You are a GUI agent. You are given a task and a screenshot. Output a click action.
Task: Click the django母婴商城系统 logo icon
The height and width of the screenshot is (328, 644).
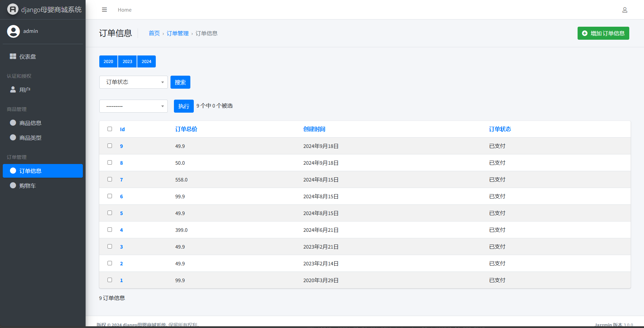coord(13,9)
